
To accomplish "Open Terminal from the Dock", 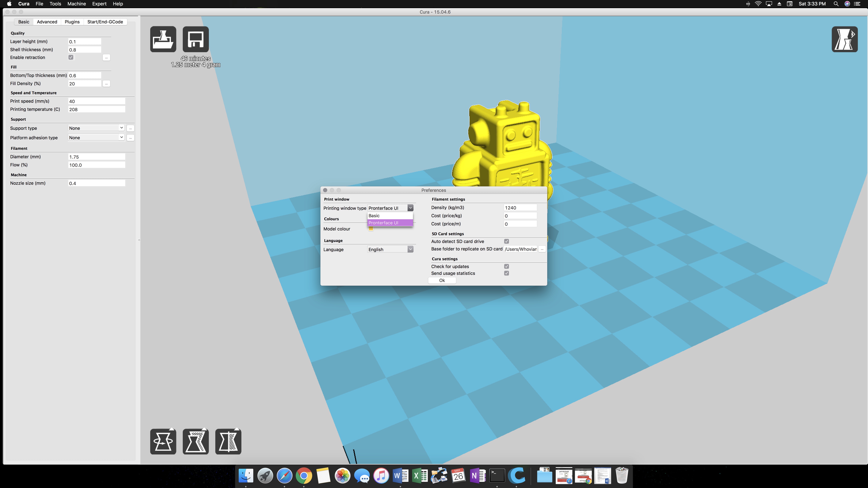I will click(497, 475).
